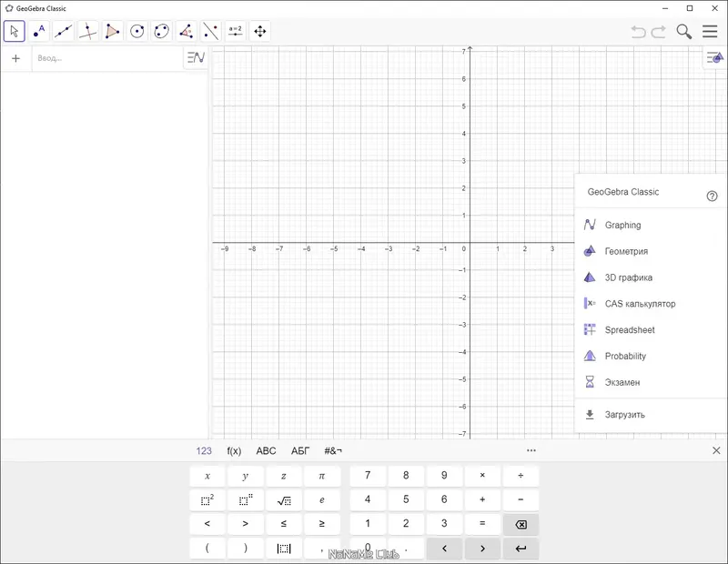Click the Undo arrow
Screen dimensions: 728x564
[x=639, y=32]
